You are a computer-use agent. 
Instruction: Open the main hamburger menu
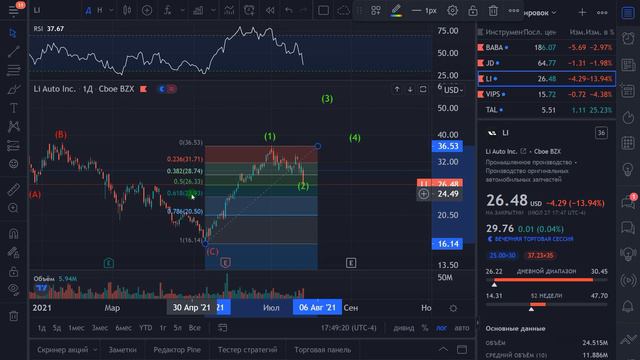click(x=13, y=11)
